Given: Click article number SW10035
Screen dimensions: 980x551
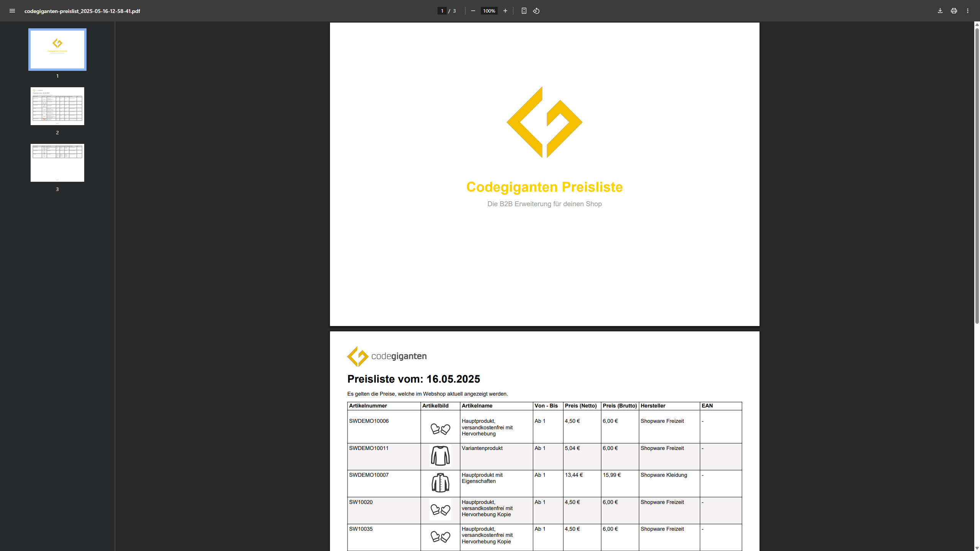Looking at the screenshot, I should pyautogui.click(x=361, y=529).
